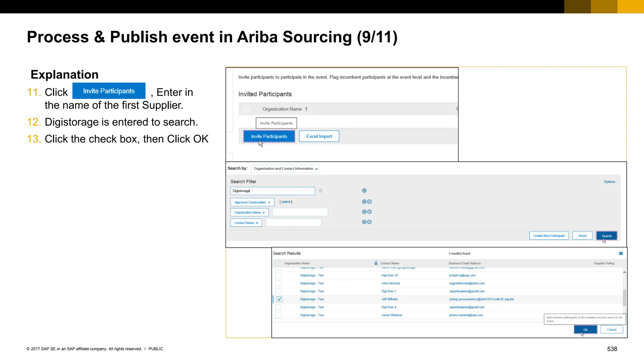Open Digistorage - Test link in James Marland row
The width and height of the screenshot is (644, 362).
312,315
